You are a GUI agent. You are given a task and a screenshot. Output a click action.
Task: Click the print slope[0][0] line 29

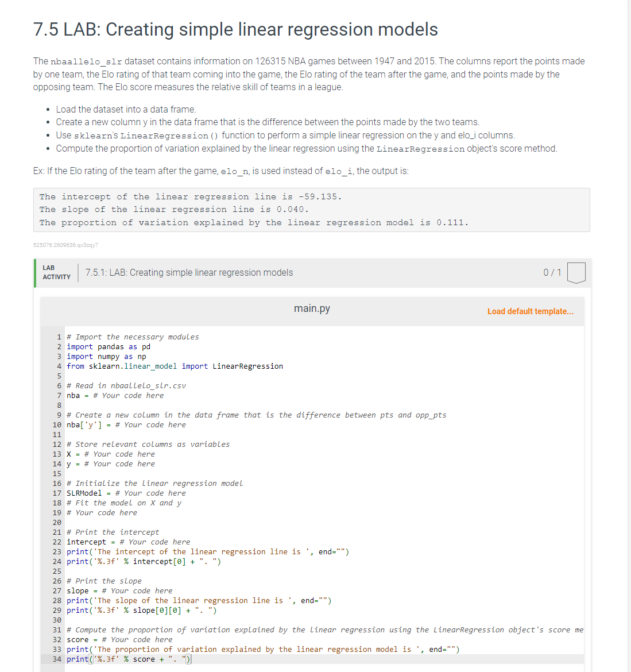141,611
